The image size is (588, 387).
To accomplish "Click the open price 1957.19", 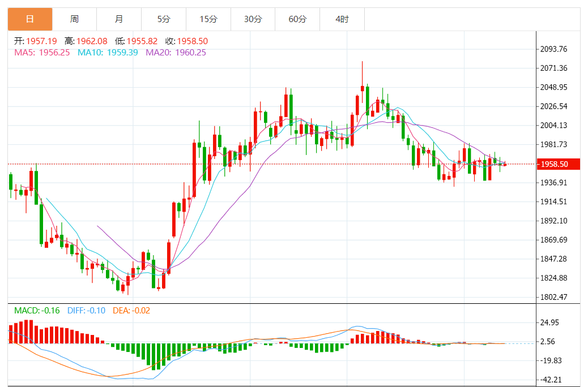I will click(41, 41).
